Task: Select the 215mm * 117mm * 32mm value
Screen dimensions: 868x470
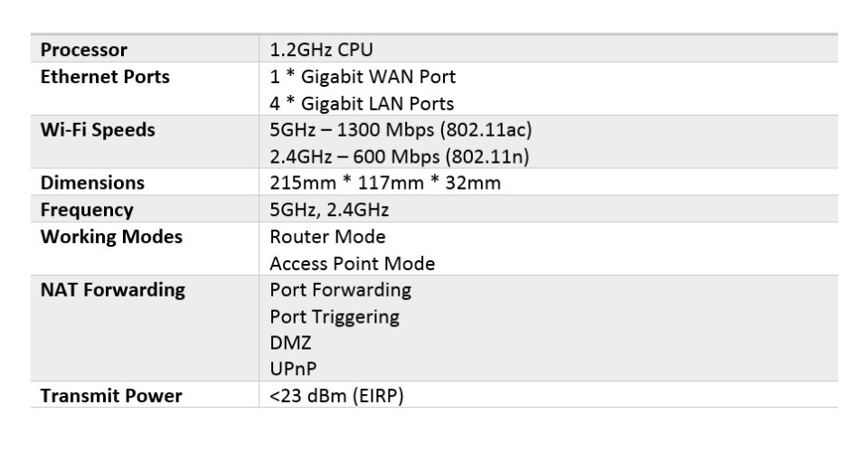Action: (x=385, y=183)
